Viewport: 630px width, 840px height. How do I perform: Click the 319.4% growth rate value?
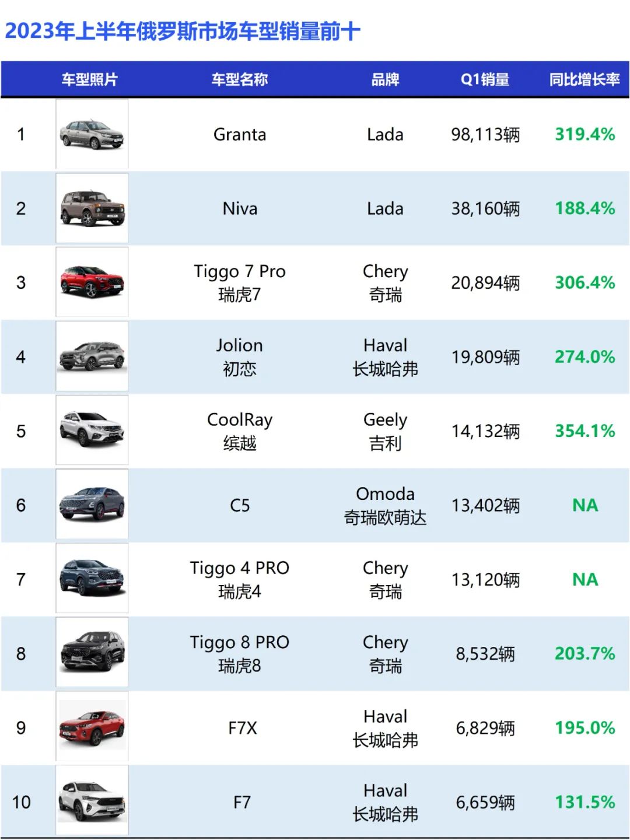click(x=584, y=134)
